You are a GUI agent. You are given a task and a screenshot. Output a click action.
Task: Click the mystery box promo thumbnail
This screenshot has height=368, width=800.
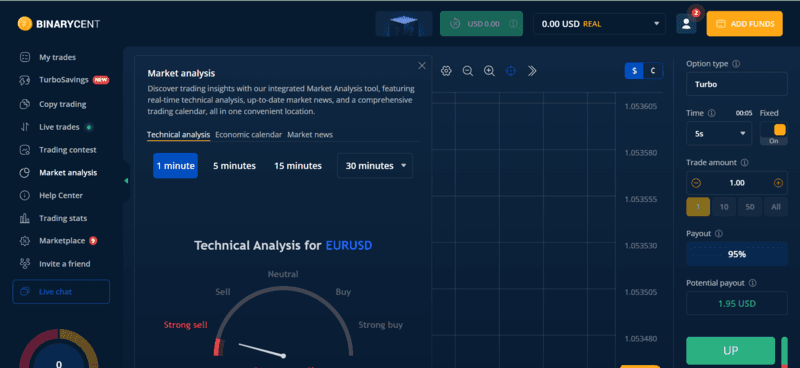(x=404, y=23)
